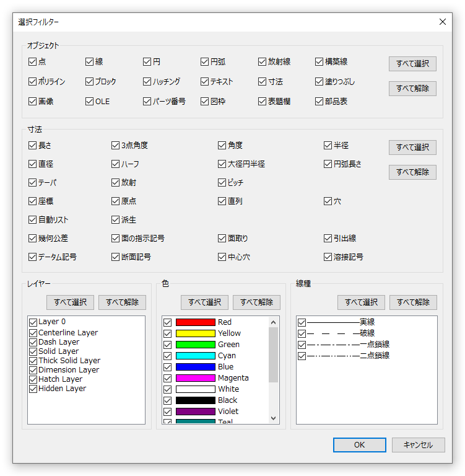
Task: Cancel the dialog with キャンセル
Action: (418, 445)
